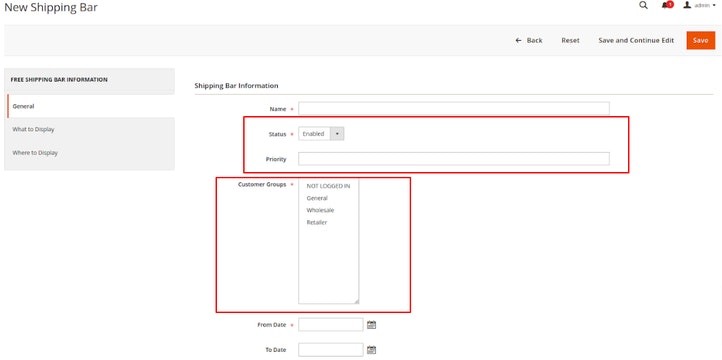Screen dimensions: 722x360
Task: Click the orange Save button
Action: pyautogui.click(x=700, y=41)
